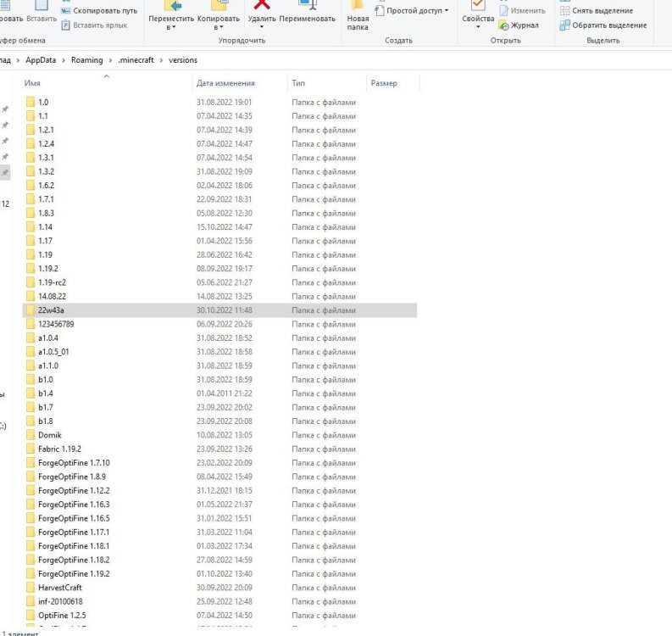The height and width of the screenshot is (636, 672).
Task: Click Скопировать путь (copy path)
Action: click(x=99, y=11)
